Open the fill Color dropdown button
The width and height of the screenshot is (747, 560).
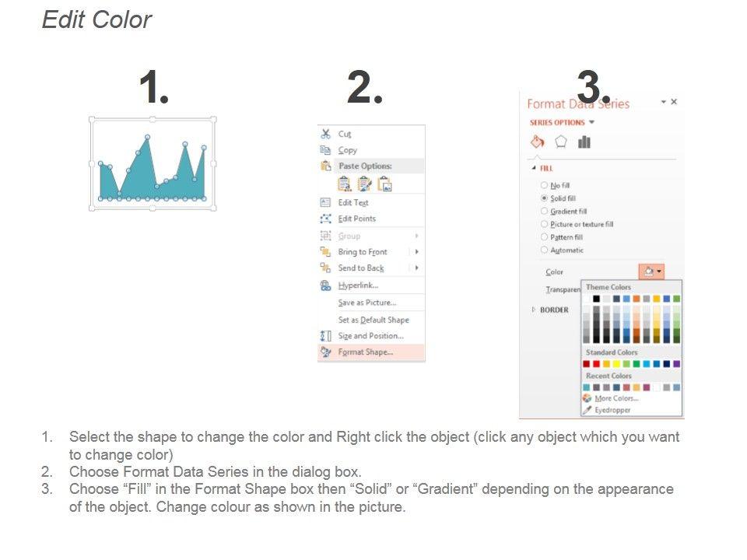pos(651,271)
